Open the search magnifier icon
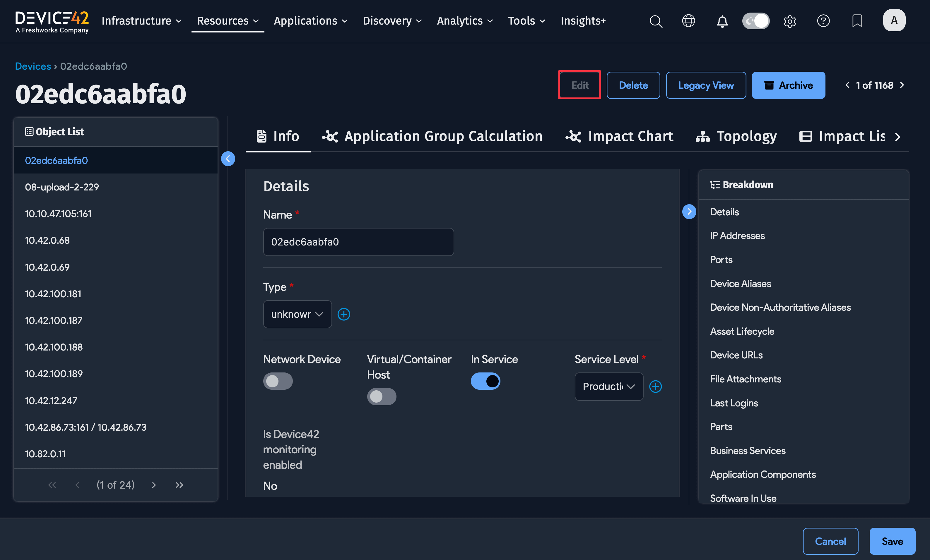Screen dimensions: 930x560 point(656,21)
